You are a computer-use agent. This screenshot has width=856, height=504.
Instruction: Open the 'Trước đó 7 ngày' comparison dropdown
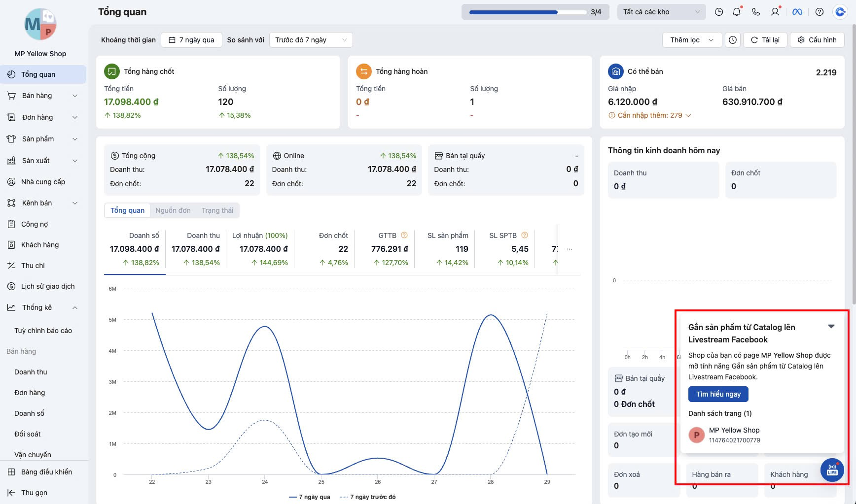click(x=311, y=40)
